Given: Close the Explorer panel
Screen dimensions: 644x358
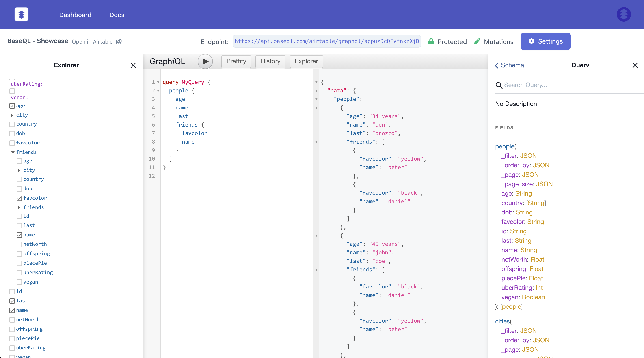Looking at the screenshot, I should 133,65.
